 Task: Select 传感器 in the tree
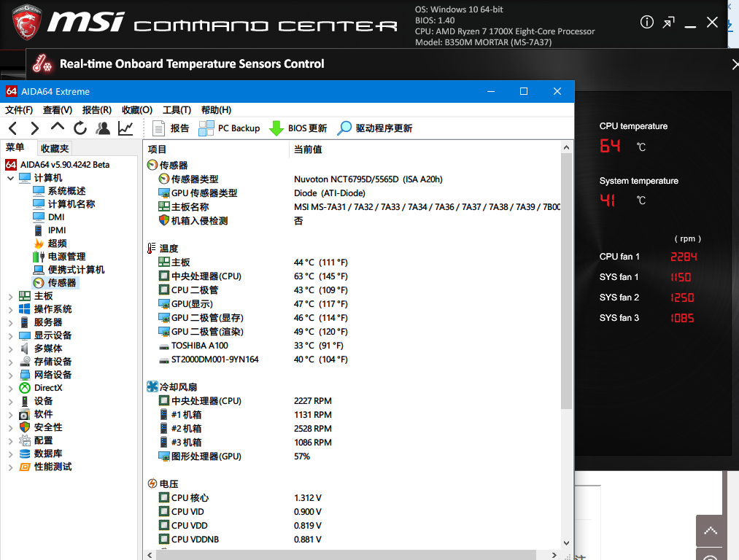coord(55,283)
